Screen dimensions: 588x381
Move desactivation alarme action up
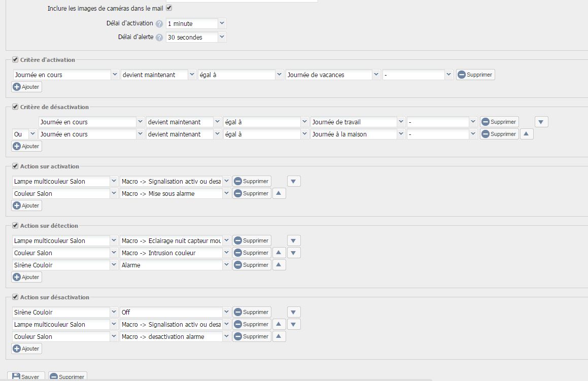[x=279, y=336]
